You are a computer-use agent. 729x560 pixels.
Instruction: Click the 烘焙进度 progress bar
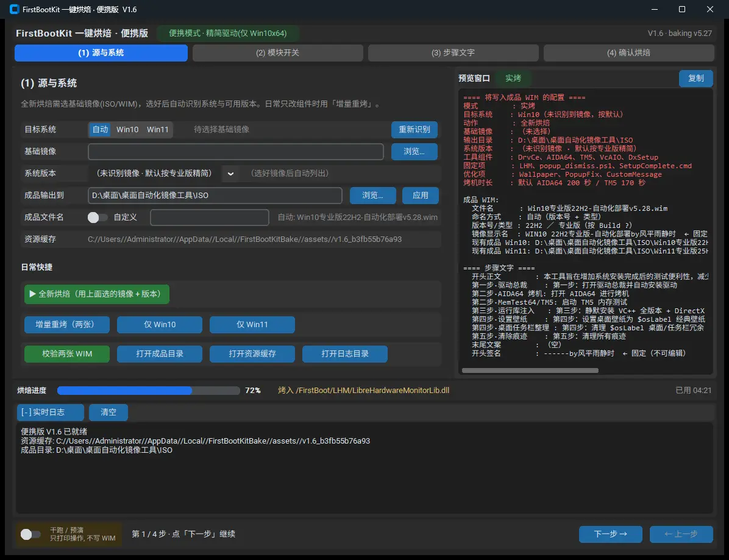coord(148,391)
